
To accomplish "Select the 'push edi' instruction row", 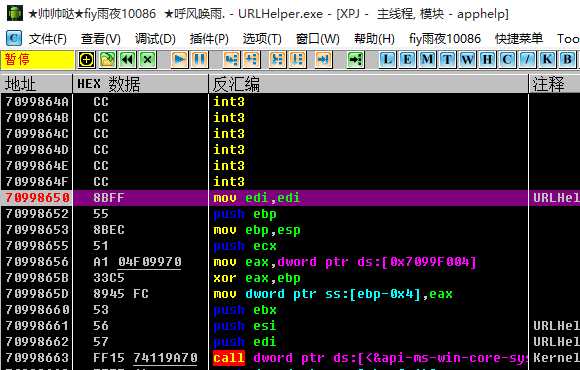I will coord(245,342).
